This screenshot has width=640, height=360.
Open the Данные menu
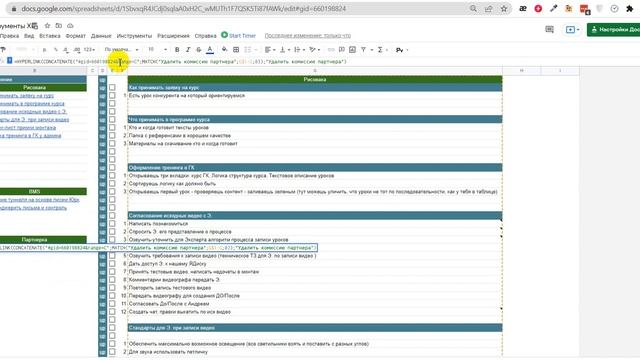click(x=101, y=36)
